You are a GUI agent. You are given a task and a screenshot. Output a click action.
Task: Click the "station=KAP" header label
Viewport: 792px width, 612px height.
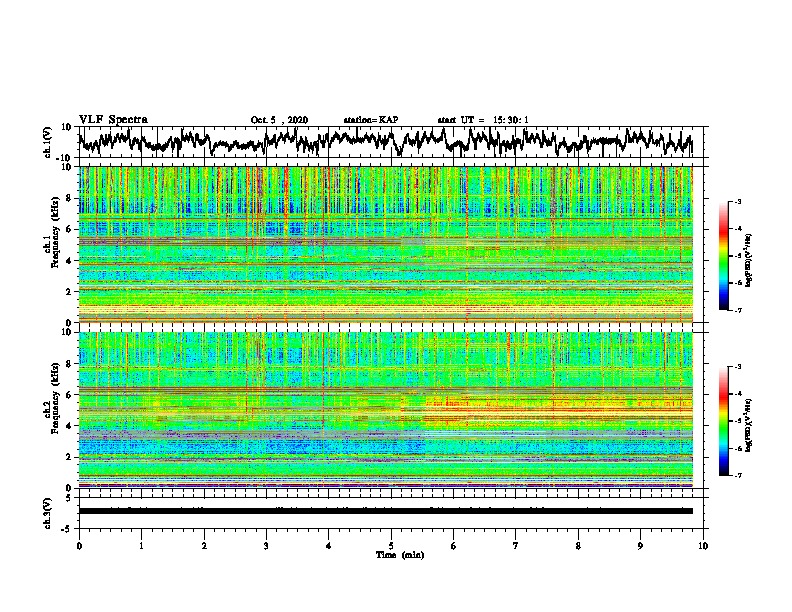[371, 120]
